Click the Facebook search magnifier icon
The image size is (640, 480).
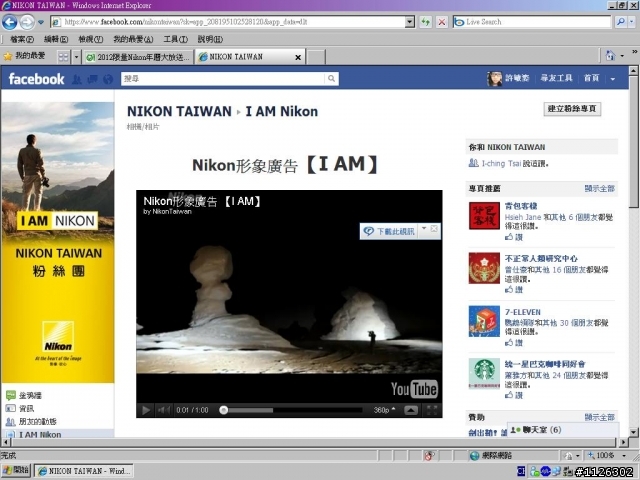[331, 78]
